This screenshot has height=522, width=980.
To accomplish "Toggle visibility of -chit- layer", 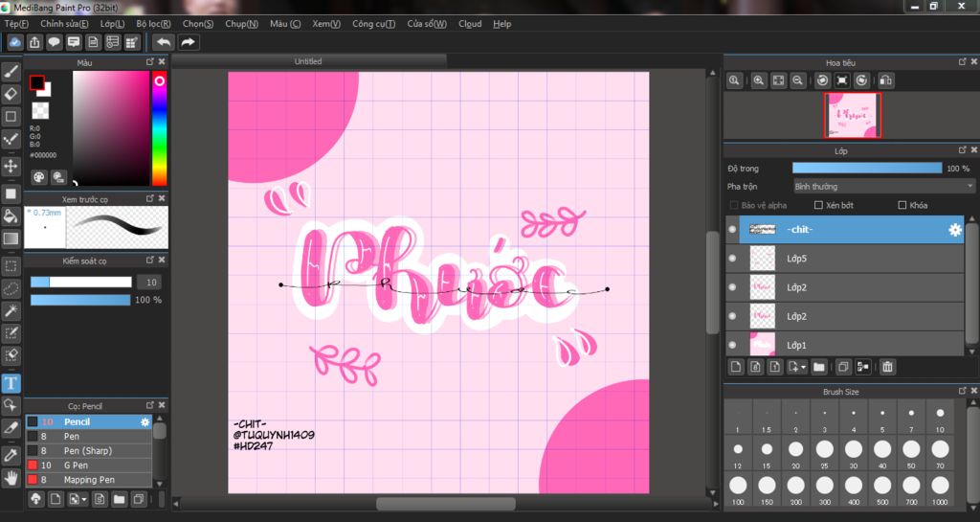I will click(732, 230).
